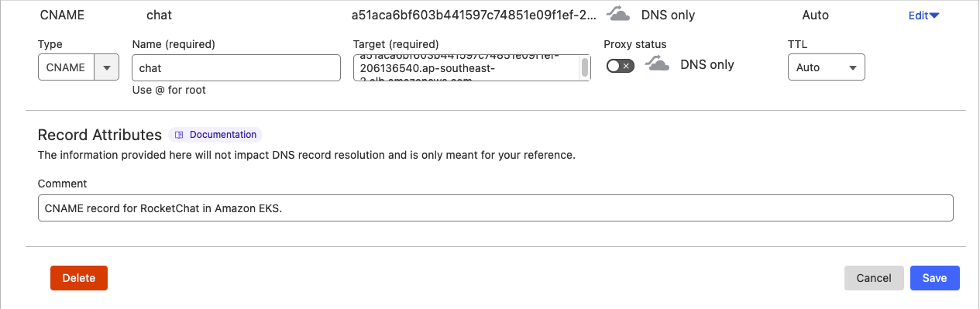Save the DNS record changes
980x309 pixels.
(934, 278)
